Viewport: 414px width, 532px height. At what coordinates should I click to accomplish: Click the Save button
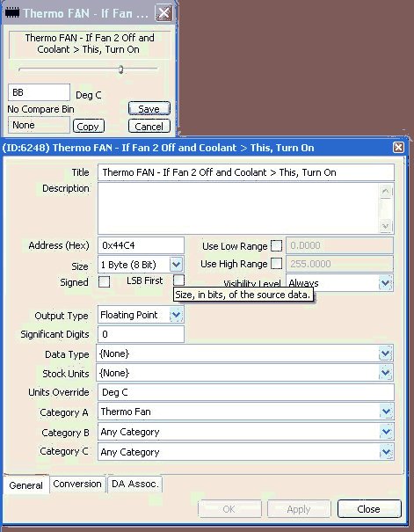[149, 108]
